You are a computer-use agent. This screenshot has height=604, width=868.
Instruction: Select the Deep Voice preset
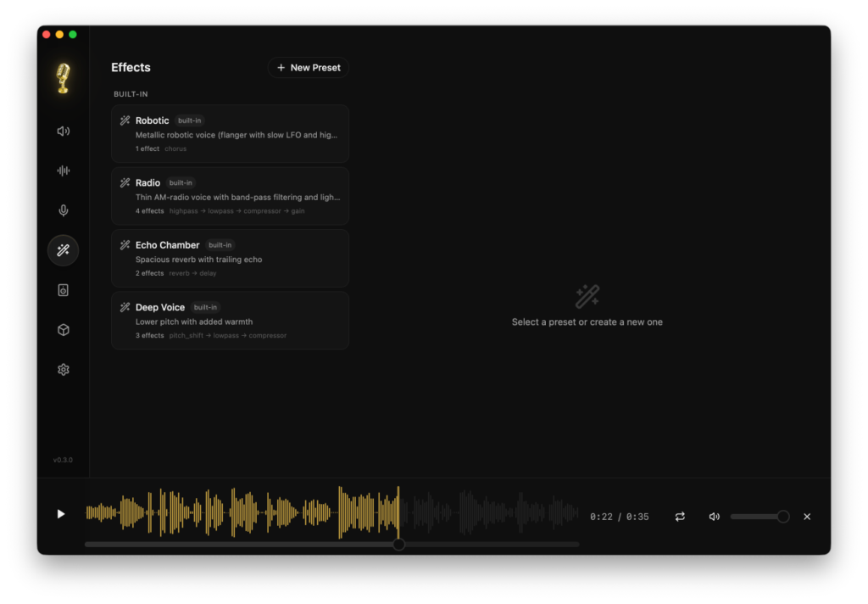point(230,321)
